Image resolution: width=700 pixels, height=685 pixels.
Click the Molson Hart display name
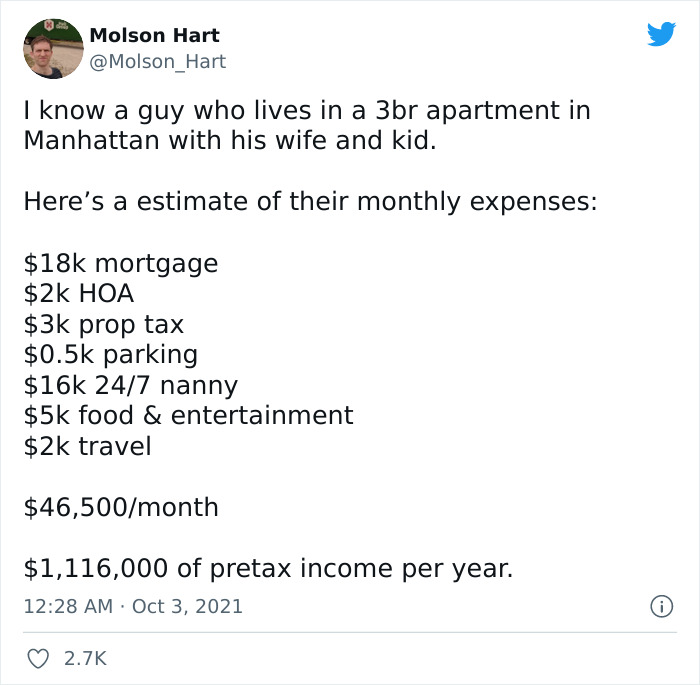pyautogui.click(x=154, y=35)
